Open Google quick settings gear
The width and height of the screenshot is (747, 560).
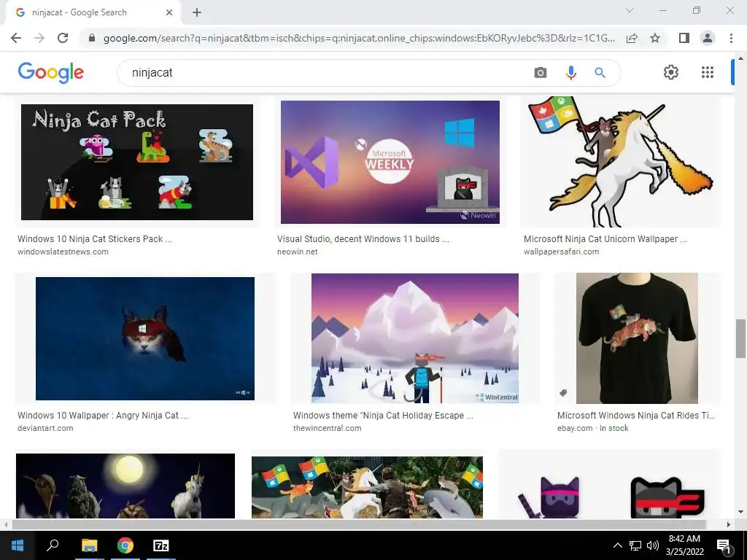(x=671, y=72)
